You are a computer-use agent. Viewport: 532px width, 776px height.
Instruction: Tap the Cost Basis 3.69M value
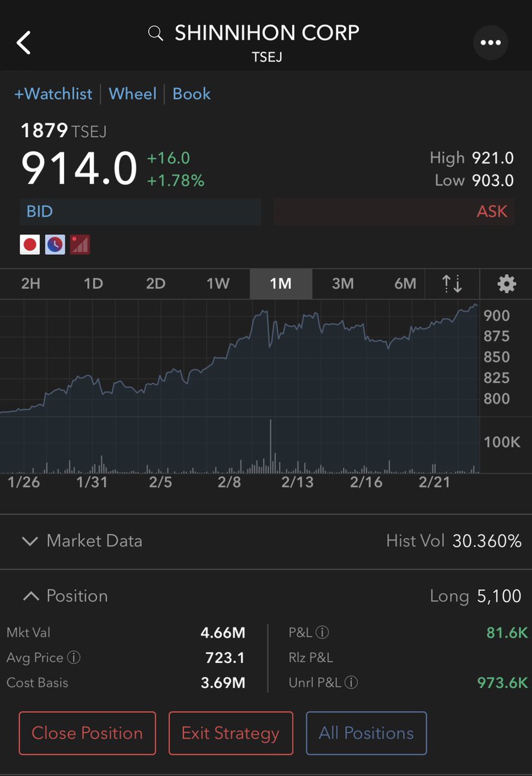[223, 682]
